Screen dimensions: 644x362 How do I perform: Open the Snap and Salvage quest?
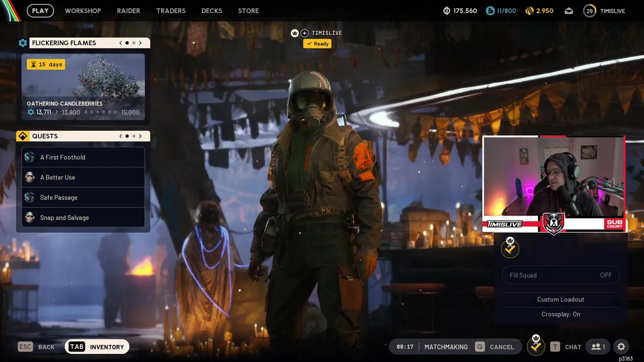pos(83,218)
